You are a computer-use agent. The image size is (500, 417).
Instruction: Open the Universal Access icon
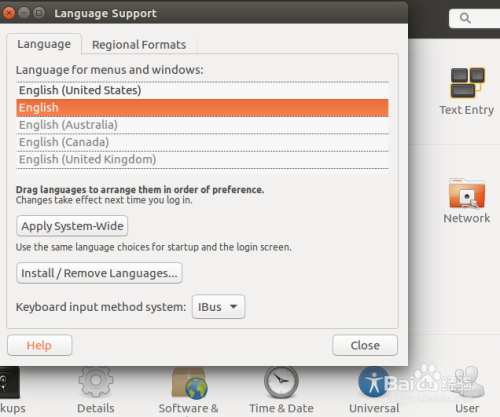coord(374,382)
